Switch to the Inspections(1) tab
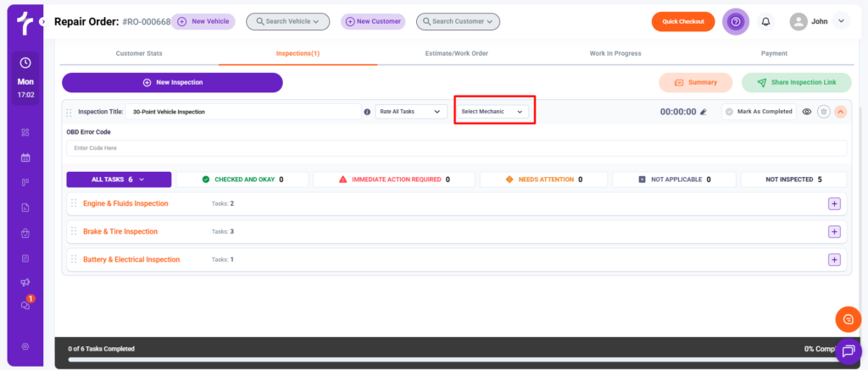The width and height of the screenshot is (868, 370). [x=298, y=53]
